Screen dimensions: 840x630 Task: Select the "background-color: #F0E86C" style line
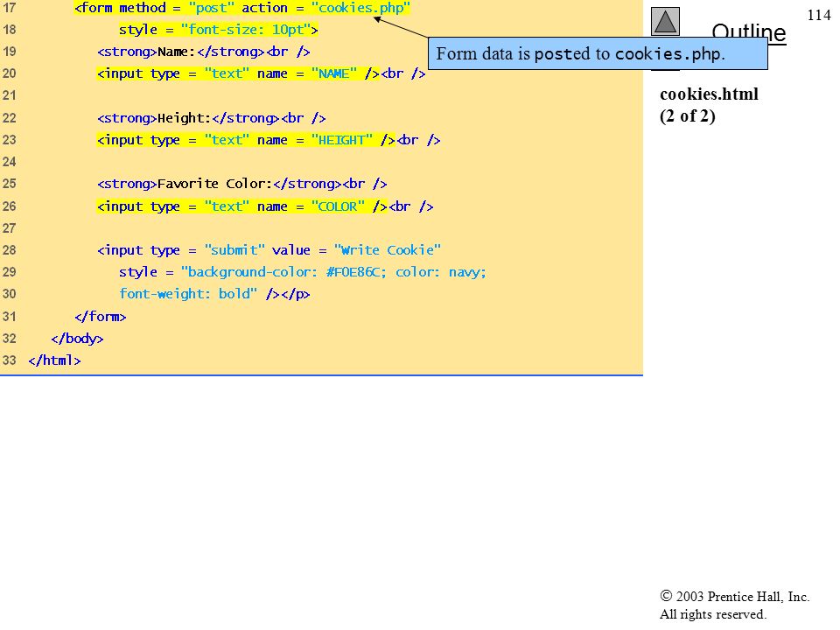coord(302,272)
